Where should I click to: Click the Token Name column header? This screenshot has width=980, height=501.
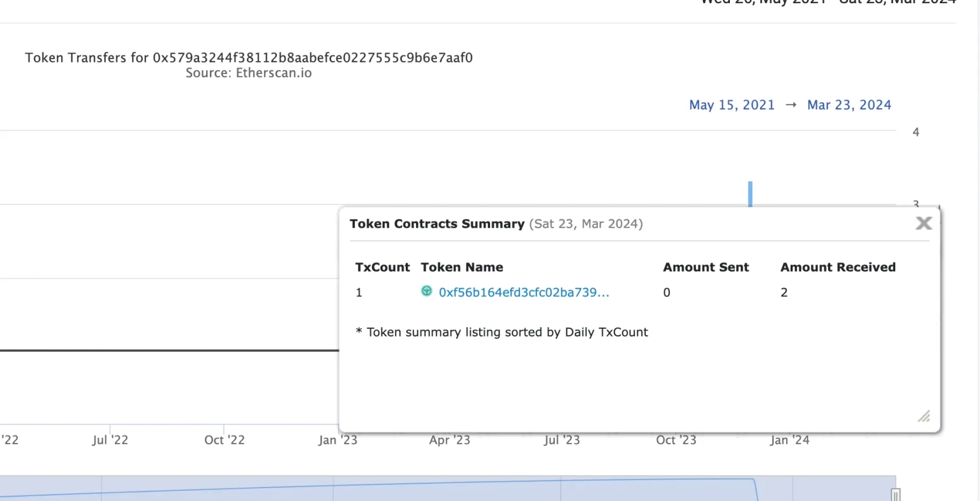pos(462,267)
